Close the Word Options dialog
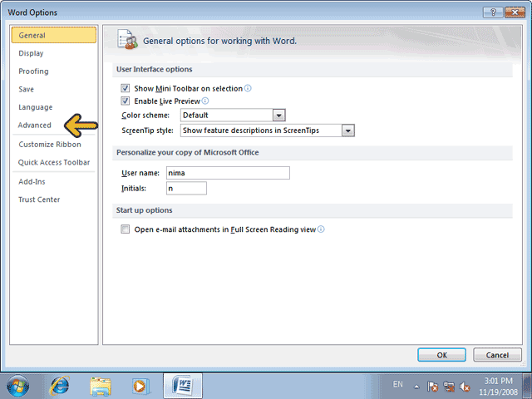 click(515, 12)
